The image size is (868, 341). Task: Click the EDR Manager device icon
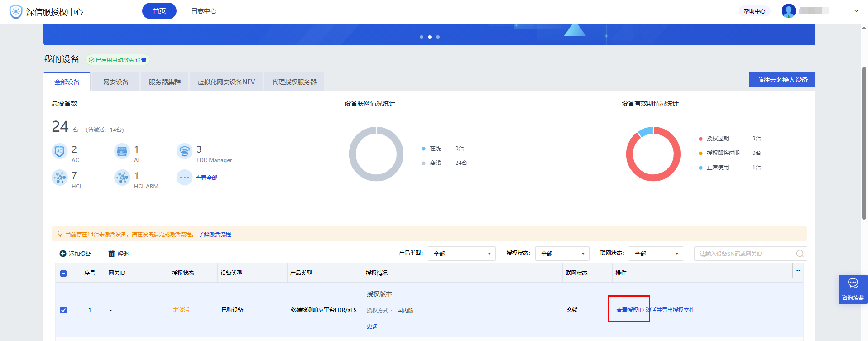point(184,151)
